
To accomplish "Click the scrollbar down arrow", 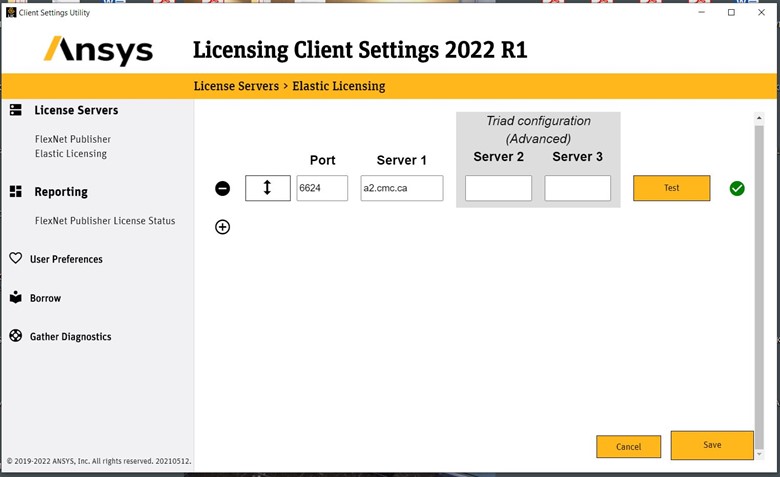I will [x=759, y=454].
